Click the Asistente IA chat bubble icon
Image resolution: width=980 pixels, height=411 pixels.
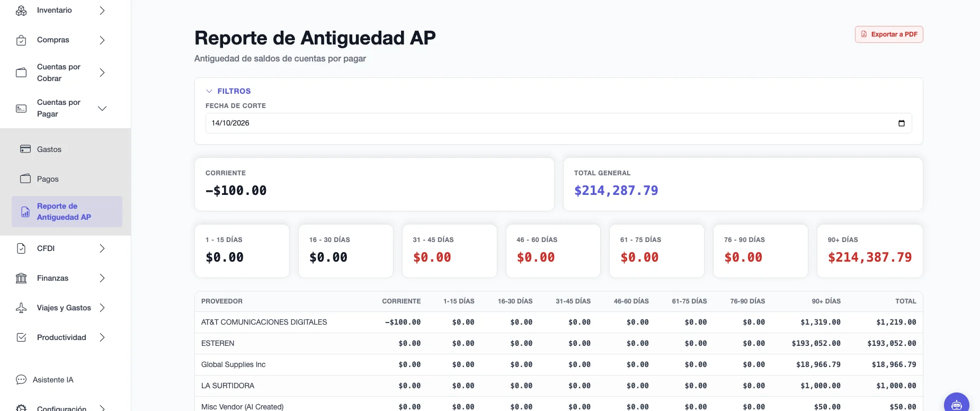[x=21, y=380]
